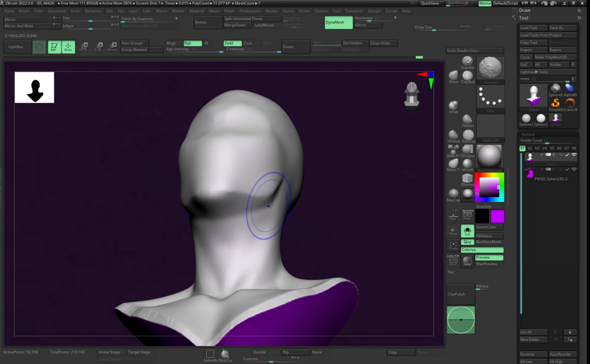Select the ZProject brush

(468, 151)
